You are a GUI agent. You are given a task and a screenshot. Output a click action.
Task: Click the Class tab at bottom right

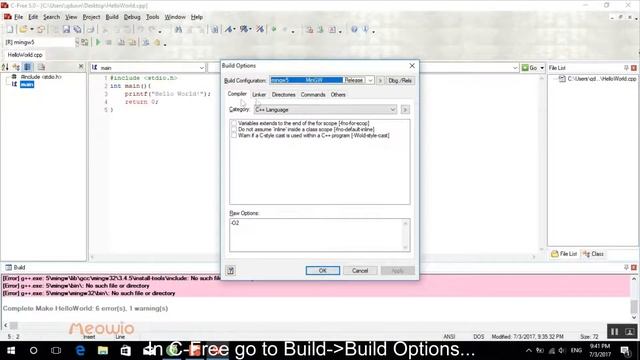pos(593,254)
